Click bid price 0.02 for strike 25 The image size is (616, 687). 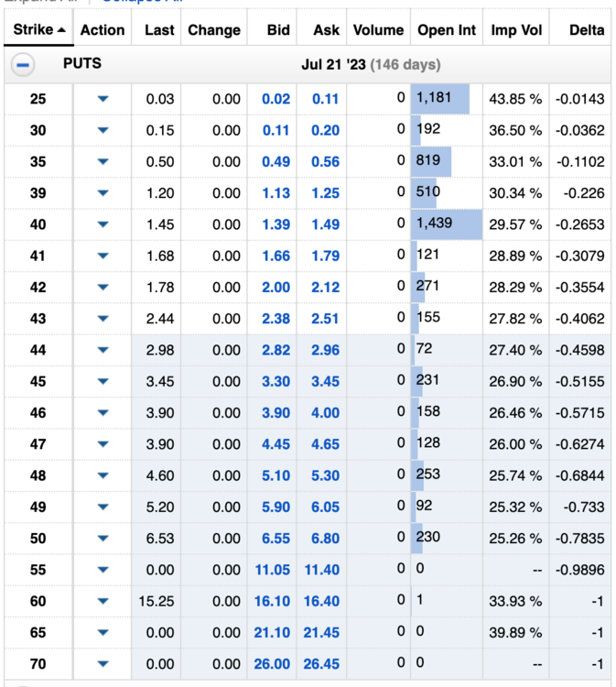[x=276, y=99]
